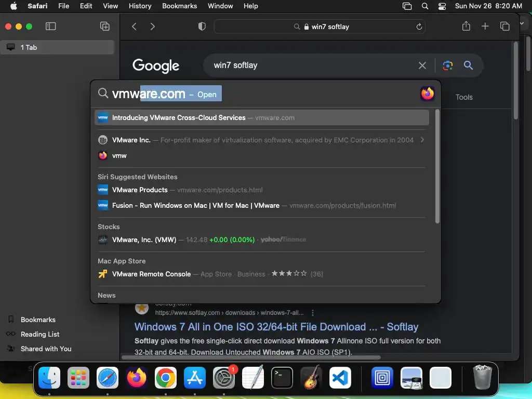This screenshot has width=532, height=399.
Task: Open Google Lens camera search icon
Action: [447, 65]
